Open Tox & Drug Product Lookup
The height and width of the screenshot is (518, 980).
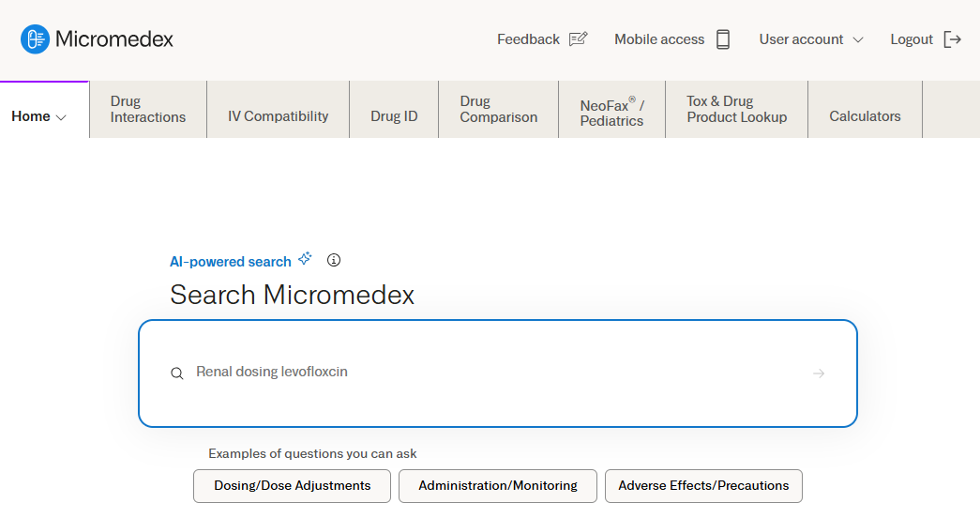point(736,110)
